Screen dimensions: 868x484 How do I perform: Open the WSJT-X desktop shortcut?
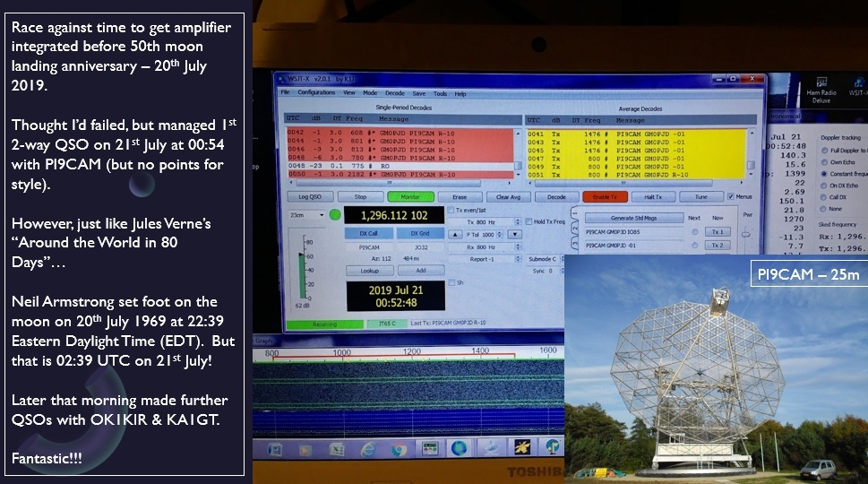[858, 86]
